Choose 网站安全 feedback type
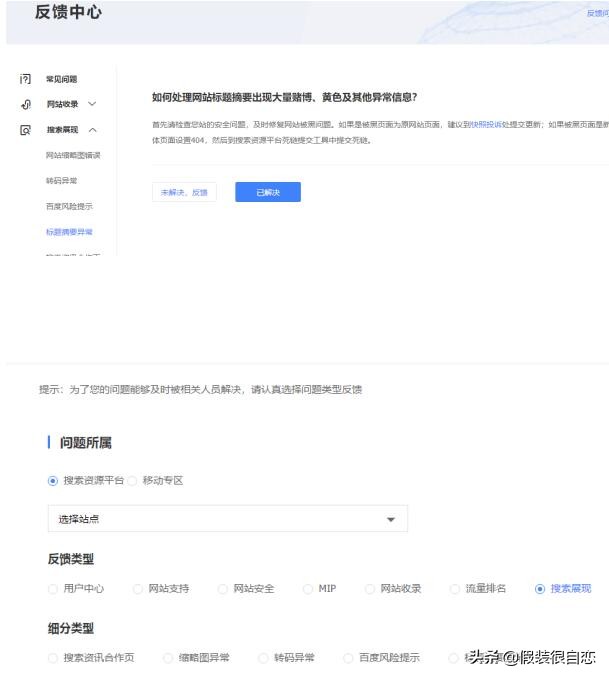The width and height of the screenshot is (609, 678). point(222,589)
